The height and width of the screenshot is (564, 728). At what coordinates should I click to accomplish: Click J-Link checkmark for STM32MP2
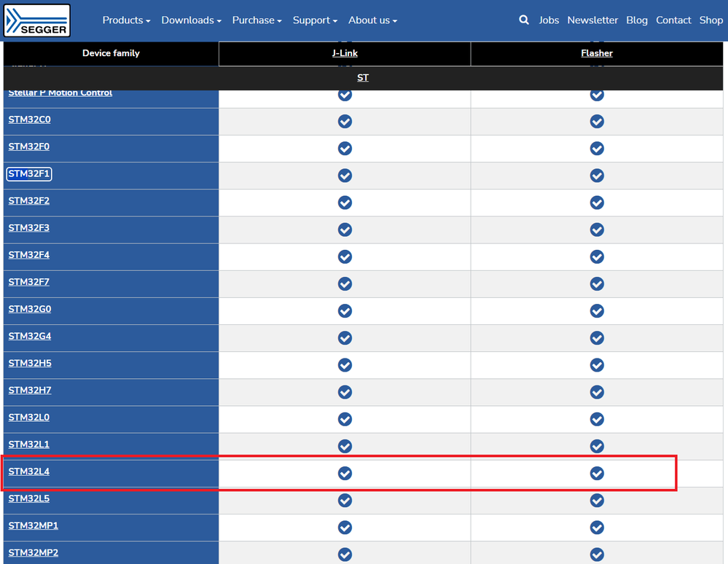pyautogui.click(x=345, y=555)
